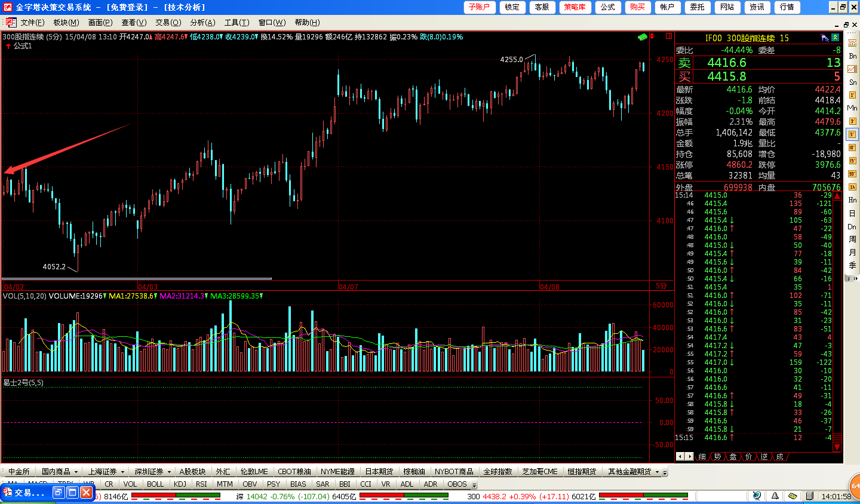
Task: Click the 购买 button
Action: click(637, 7)
